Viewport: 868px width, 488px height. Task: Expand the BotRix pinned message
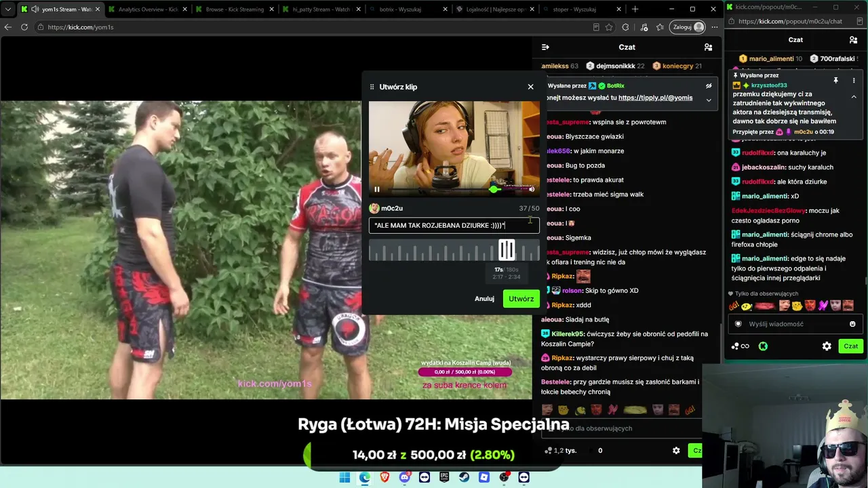709,100
